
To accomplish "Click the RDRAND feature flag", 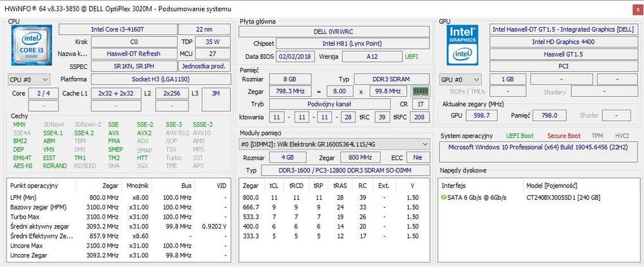I will (55, 166).
